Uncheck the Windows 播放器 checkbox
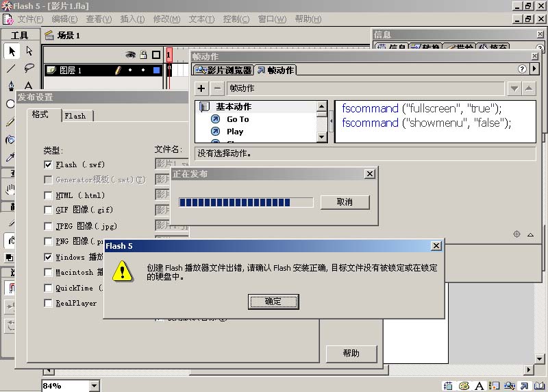The image size is (548, 392). click(x=48, y=257)
